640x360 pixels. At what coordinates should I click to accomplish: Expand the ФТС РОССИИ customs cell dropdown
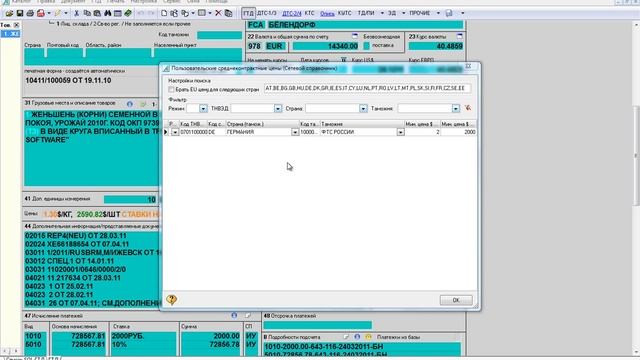coord(400,132)
